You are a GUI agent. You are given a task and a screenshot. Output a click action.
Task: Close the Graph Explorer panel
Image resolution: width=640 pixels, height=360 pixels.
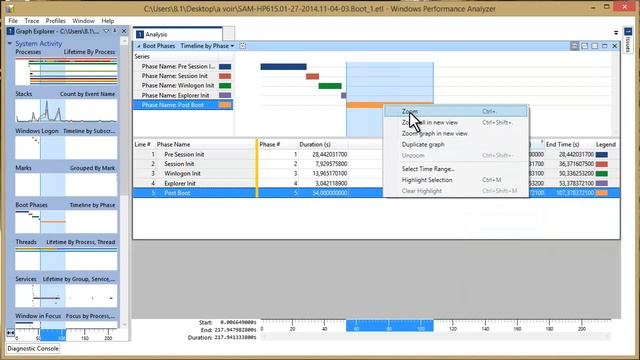[124, 31]
